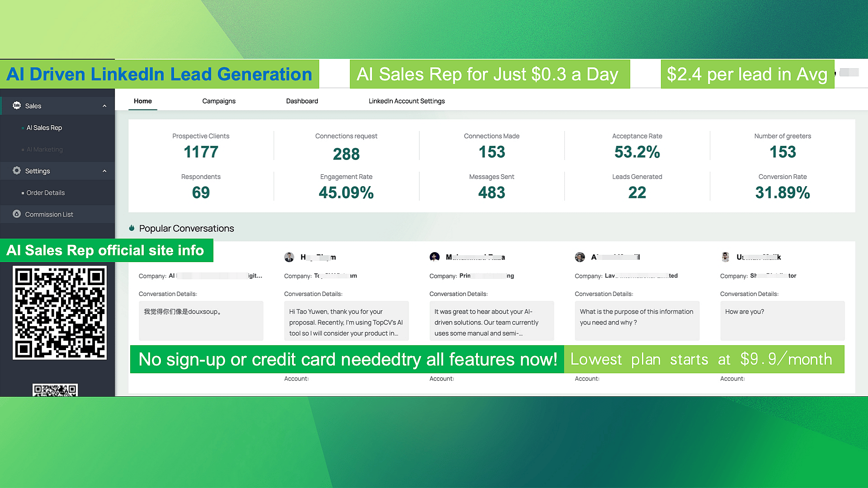Click the Sales icon in the sidebar
The width and height of the screenshot is (868, 488).
[17, 105]
